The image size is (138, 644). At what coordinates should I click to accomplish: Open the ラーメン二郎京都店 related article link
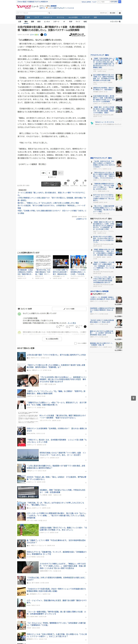[51, 194]
